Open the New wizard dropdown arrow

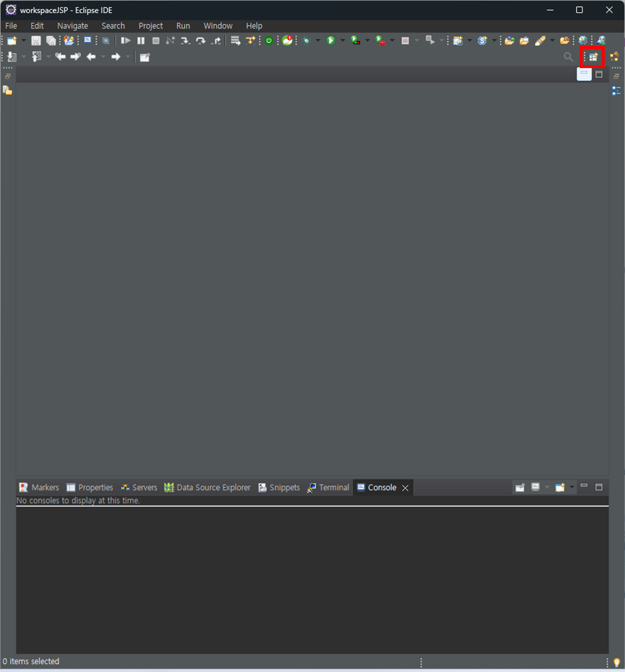pos(23,41)
